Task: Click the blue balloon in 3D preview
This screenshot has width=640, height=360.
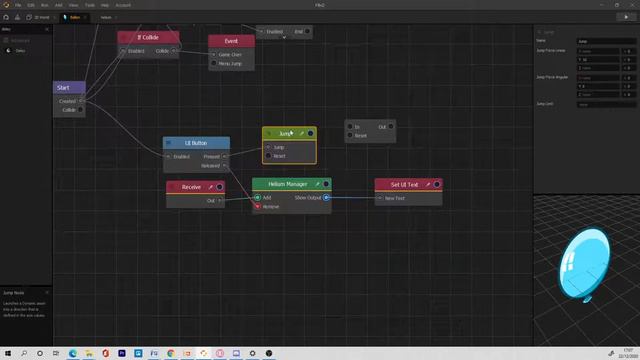Action: pyautogui.click(x=584, y=263)
